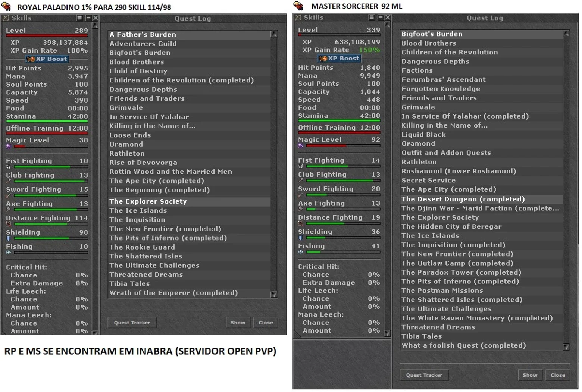This screenshot has height=392, width=582.
Task: Select "Roshamuul (Lower Roshamuul)" quest
Action: point(482,171)
